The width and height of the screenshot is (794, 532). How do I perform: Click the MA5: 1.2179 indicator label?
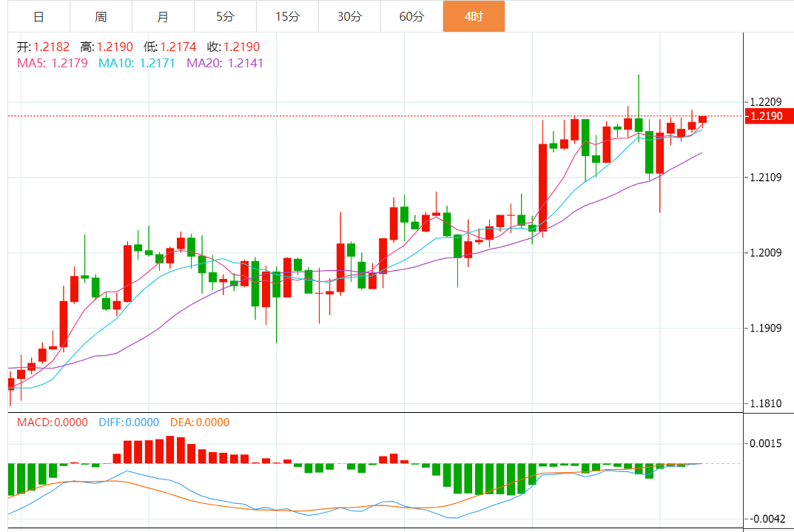[x=52, y=64]
